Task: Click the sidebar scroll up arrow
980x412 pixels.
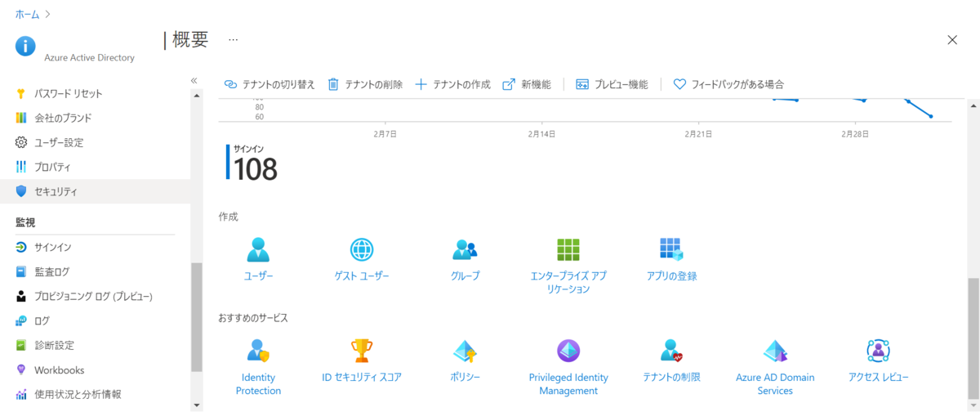Action: click(x=196, y=95)
